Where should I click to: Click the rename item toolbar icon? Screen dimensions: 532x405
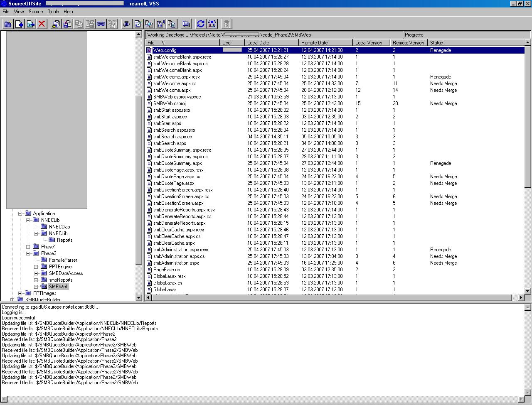pos(30,24)
